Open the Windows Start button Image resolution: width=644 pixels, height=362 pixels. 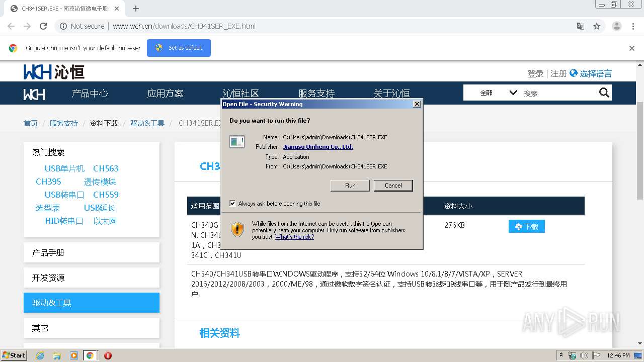(14, 355)
